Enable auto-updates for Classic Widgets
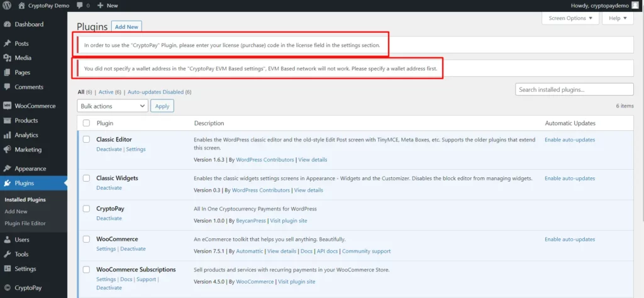The width and height of the screenshot is (644, 298). 570,179
